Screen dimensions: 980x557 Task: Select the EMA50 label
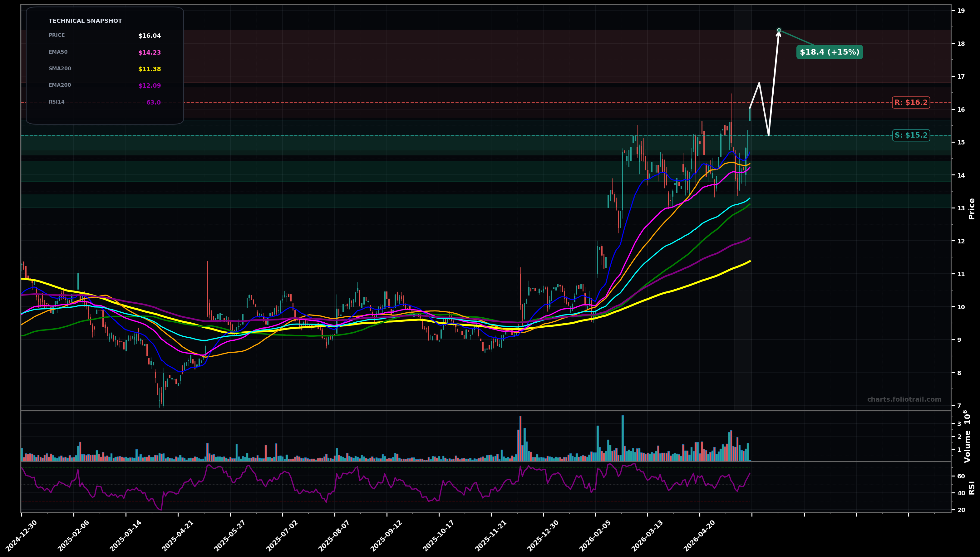58,52
